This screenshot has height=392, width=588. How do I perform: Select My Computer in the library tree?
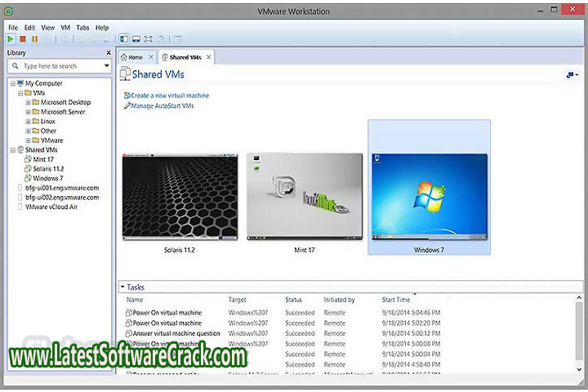(x=44, y=83)
